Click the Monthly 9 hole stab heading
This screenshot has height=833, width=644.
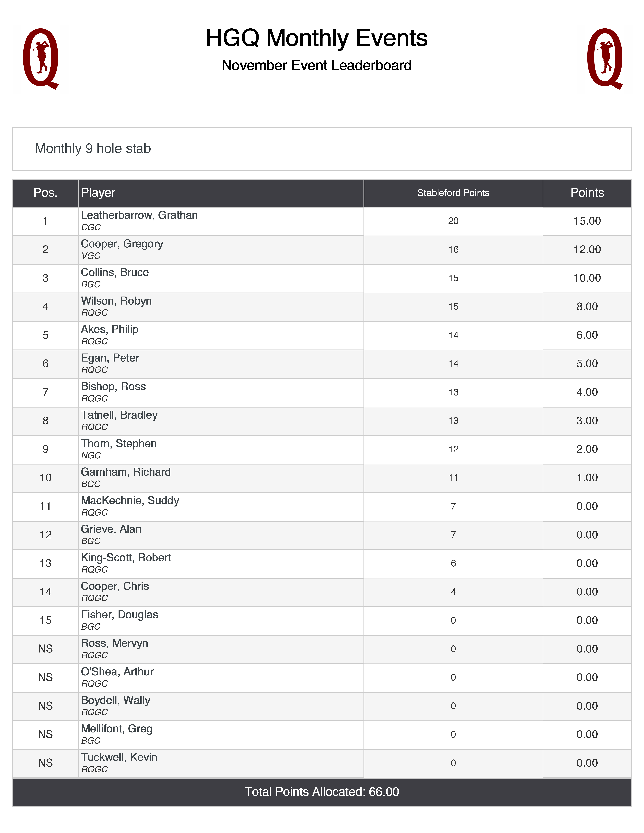pos(93,148)
